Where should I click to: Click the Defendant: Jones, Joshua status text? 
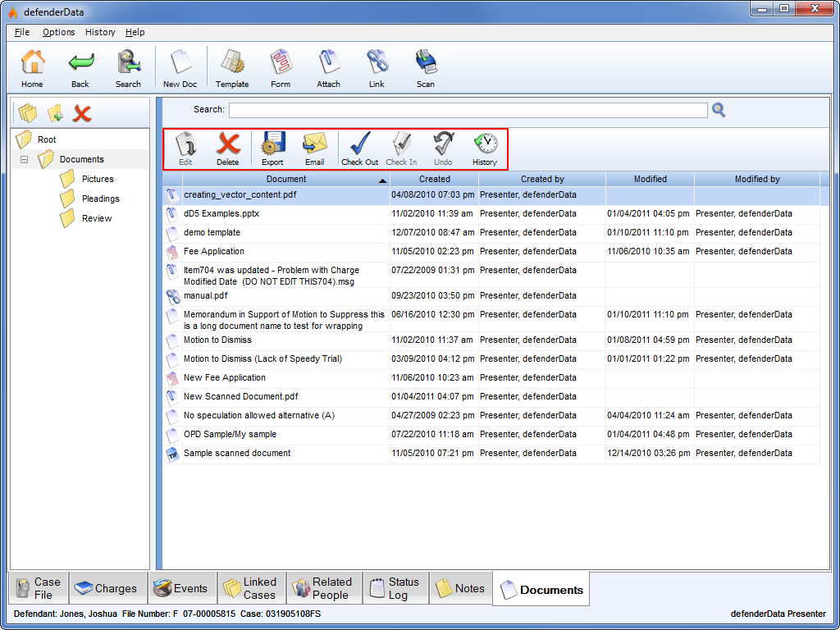click(66, 614)
